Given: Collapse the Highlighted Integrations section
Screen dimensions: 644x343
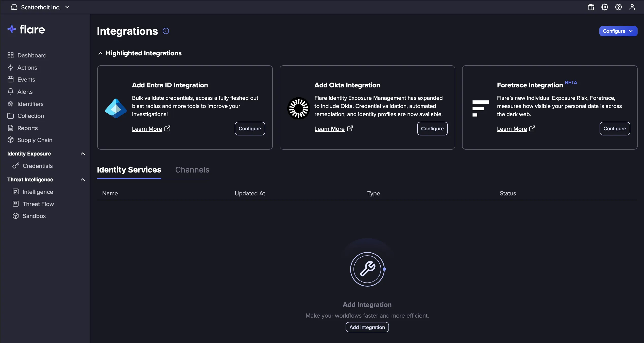Looking at the screenshot, I should tap(100, 53).
